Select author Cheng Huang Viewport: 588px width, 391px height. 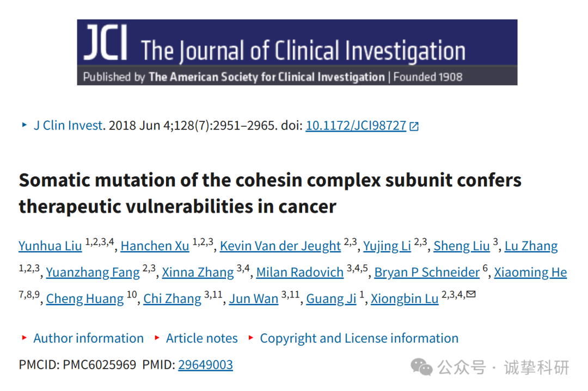pos(85,299)
